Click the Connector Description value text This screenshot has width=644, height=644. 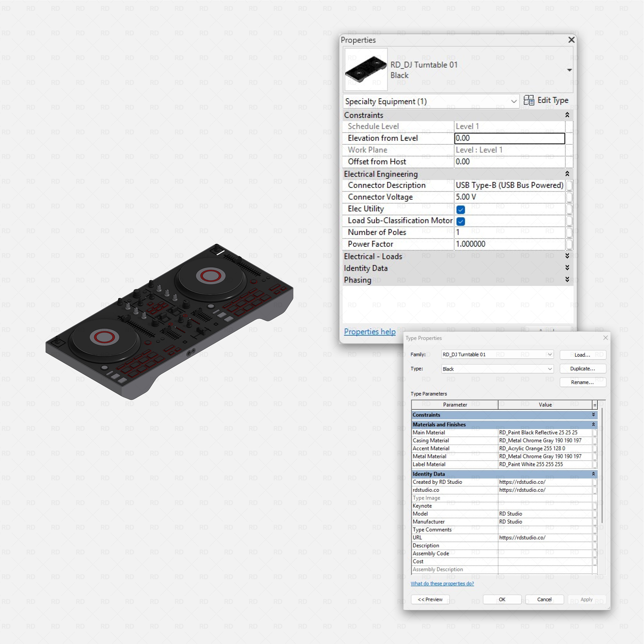pos(509,185)
